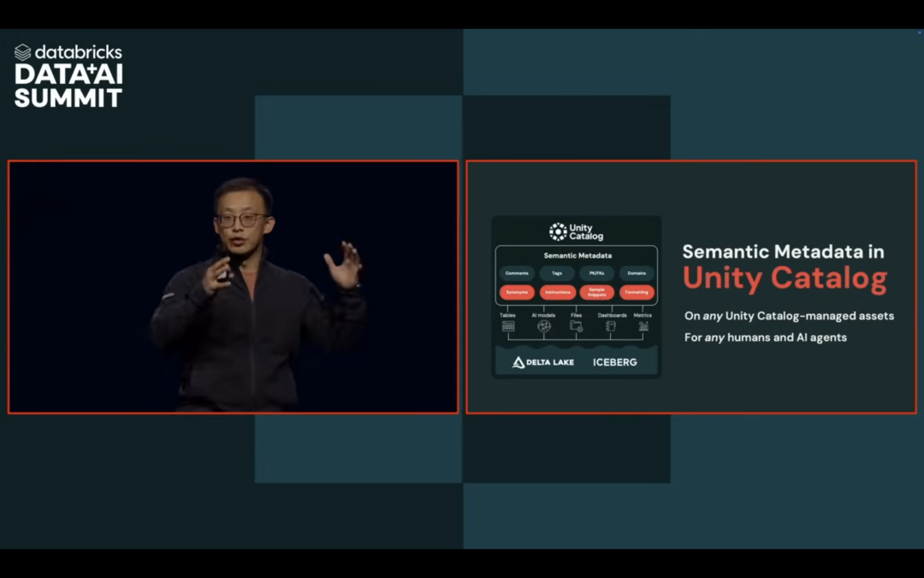Image resolution: width=924 pixels, height=578 pixels.
Task: Click the AI models globe icon
Action: pyautogui.click(x=544, y=326)
